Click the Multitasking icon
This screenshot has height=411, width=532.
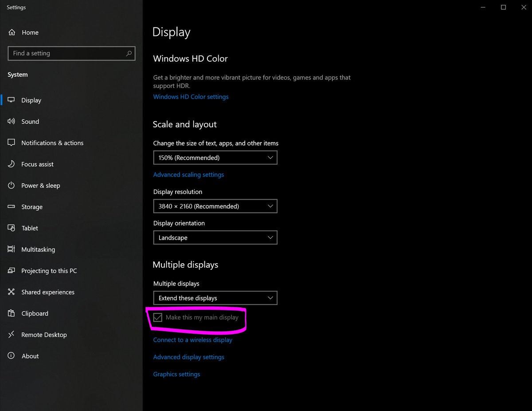(12, 249)
